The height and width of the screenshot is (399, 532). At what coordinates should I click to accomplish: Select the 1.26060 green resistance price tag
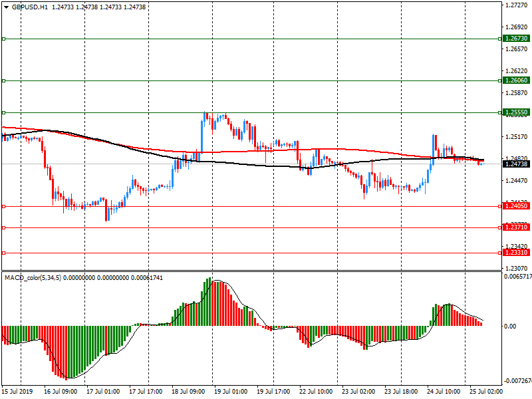click(x=516, y=80)
